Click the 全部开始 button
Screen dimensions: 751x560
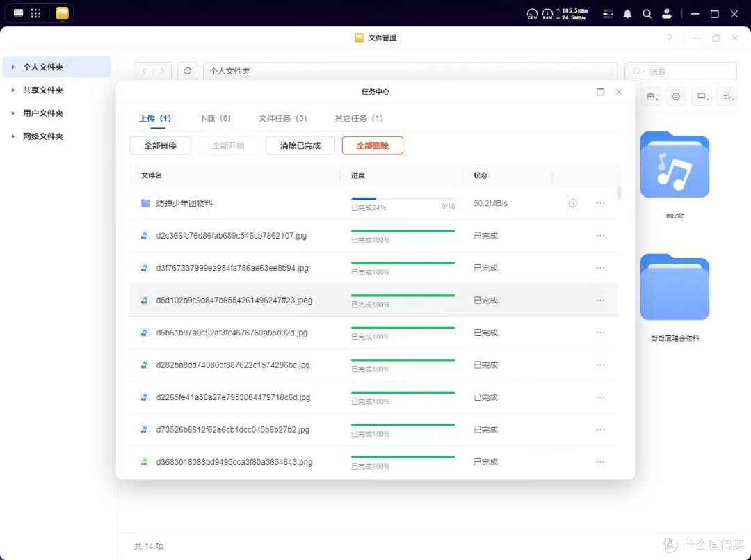[229, 145]
